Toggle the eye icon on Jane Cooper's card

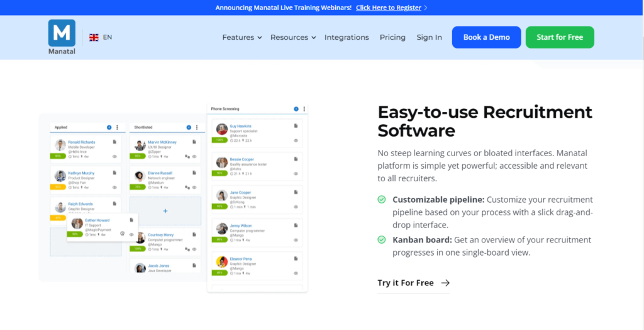296,207
